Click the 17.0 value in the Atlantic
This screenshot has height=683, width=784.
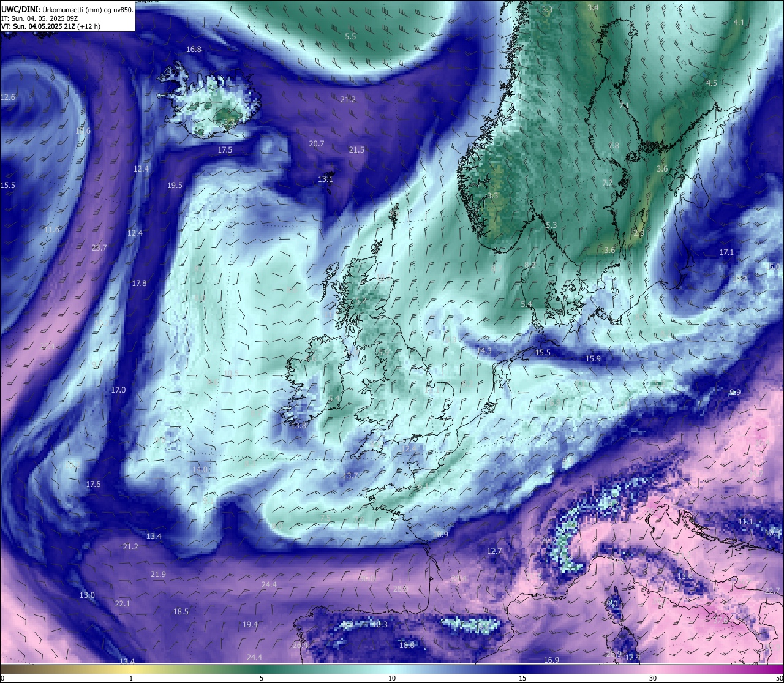tap(118, 390)
